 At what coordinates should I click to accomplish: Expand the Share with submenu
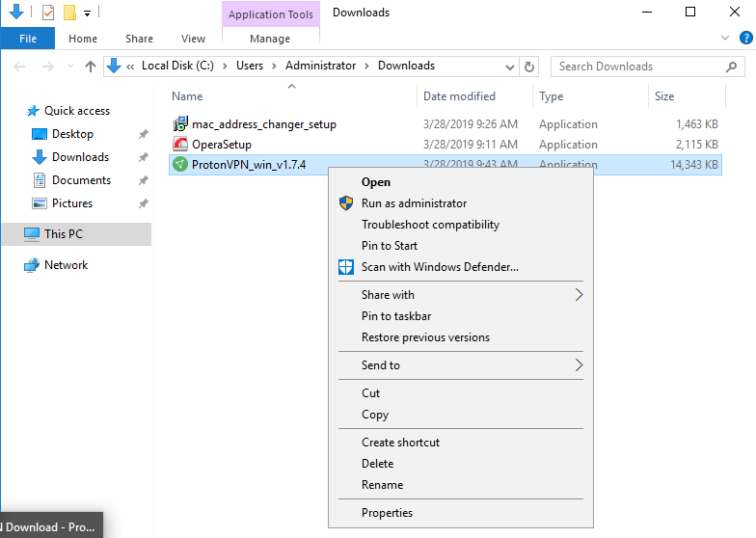click(461, 295)
